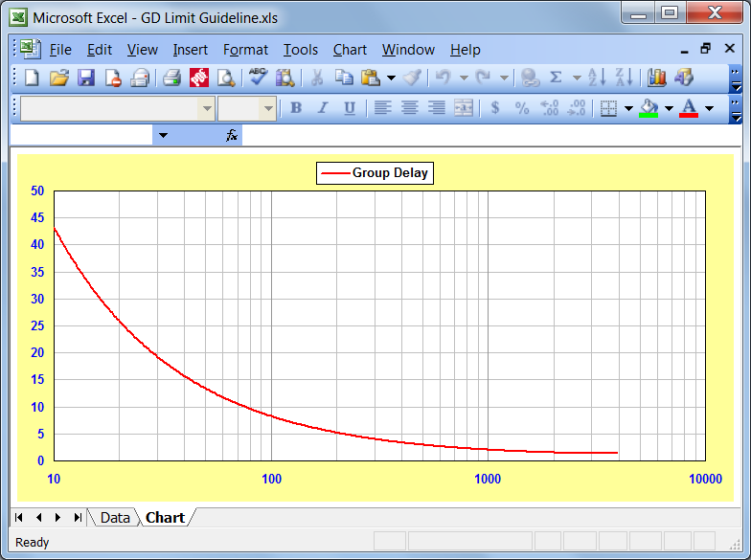
Task: Click Increase Decimal icon
Action: point(549,108)
